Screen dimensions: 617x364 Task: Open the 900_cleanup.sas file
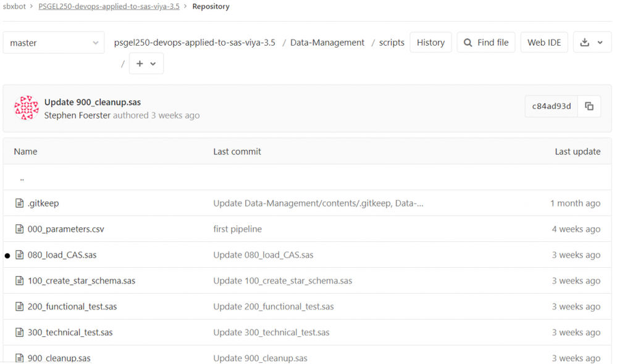(59, 358)
